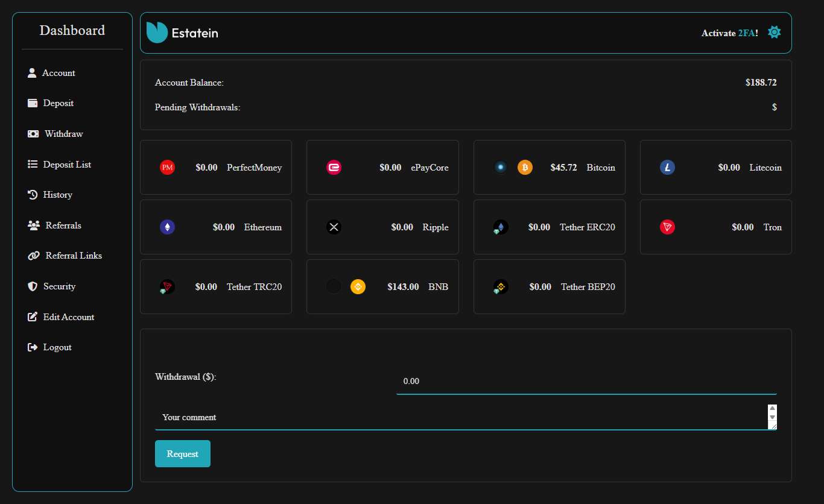
Task: Click the 'Dashboard' sidebar heading
Action: pos(72,30)
